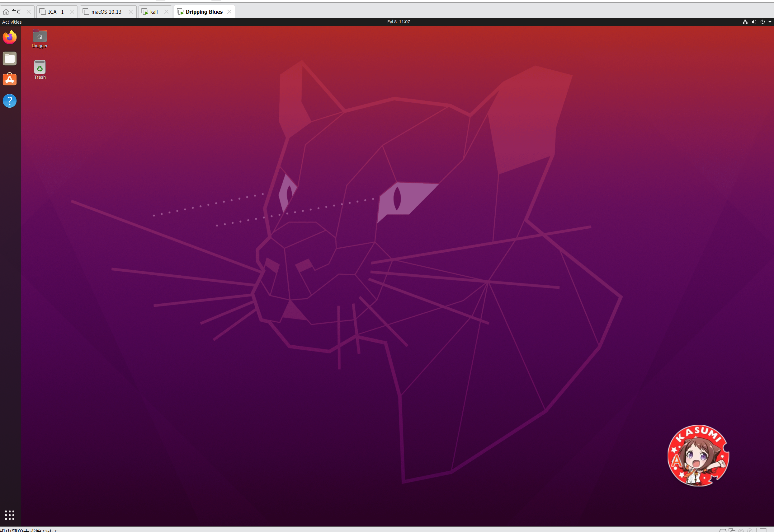774x532 pixels.
Task: Click the network status icon
Action: pyautogui.click(x=745, y=22)
